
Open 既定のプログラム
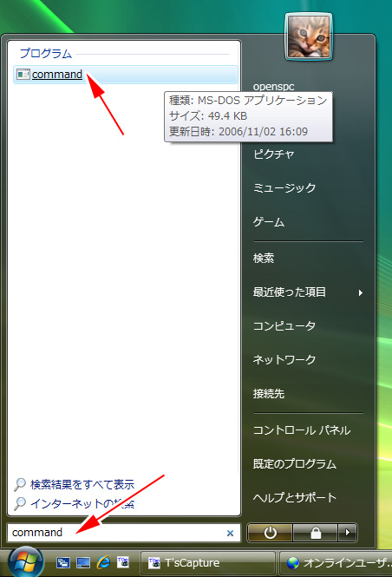coord(295,464)
